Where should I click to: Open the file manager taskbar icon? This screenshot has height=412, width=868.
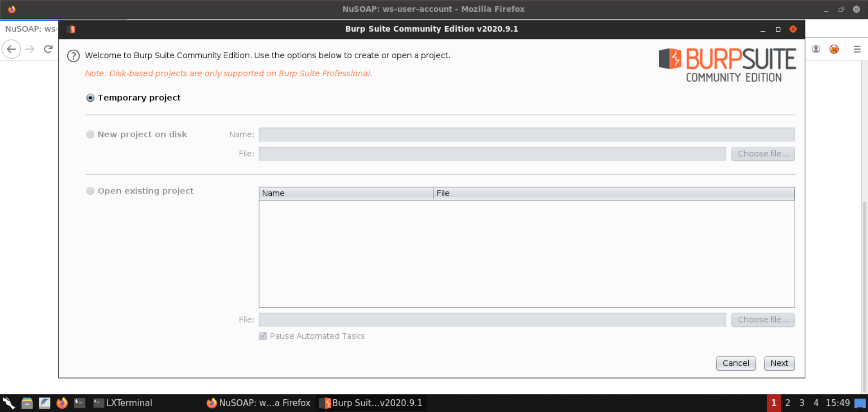[27, 403]
